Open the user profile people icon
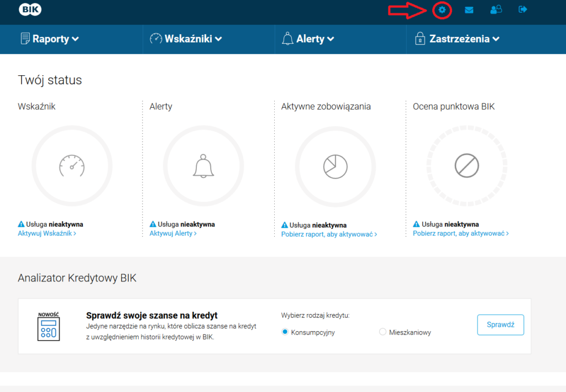This screenshot has height=392, width=566. coord(496,9)
